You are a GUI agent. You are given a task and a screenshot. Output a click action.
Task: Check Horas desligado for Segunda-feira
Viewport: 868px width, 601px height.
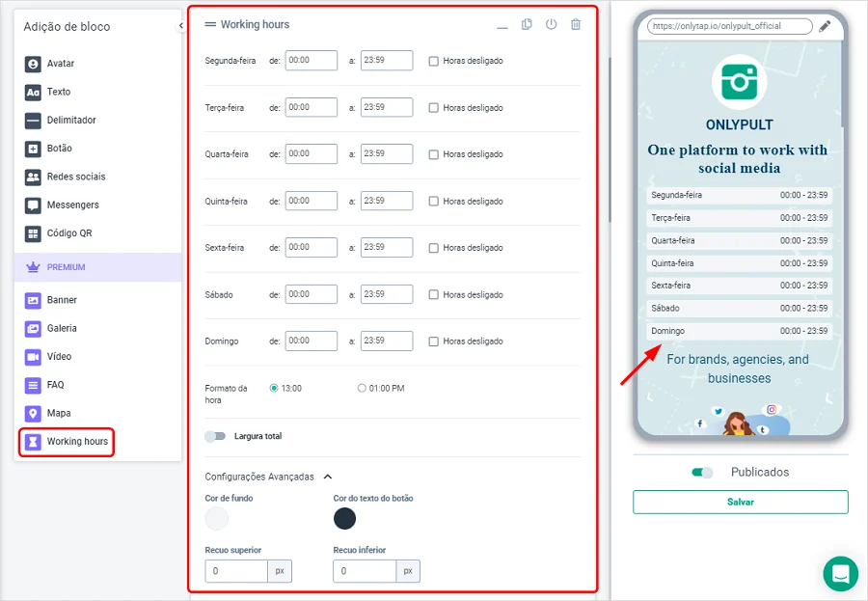(x=434, y=61)
